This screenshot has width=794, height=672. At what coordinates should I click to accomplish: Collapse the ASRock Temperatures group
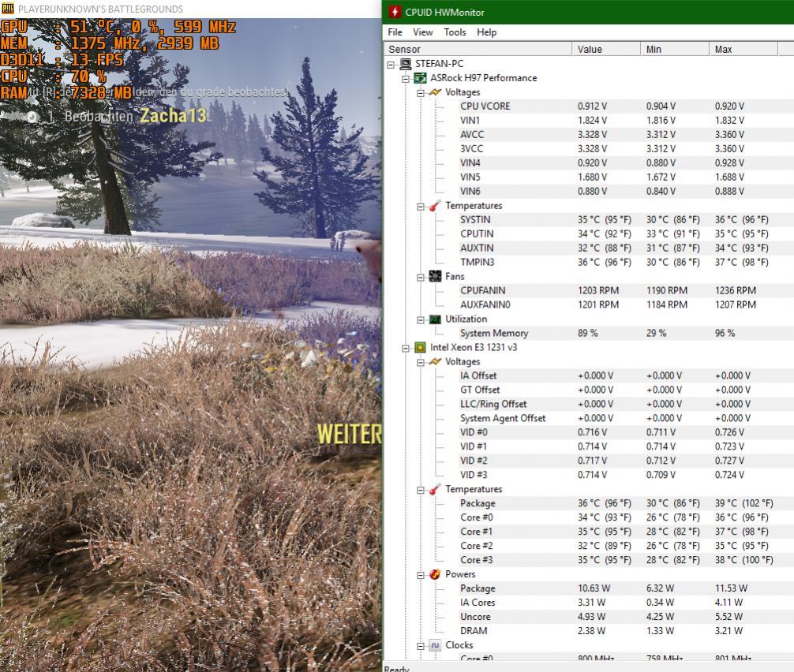click(421, 207)
